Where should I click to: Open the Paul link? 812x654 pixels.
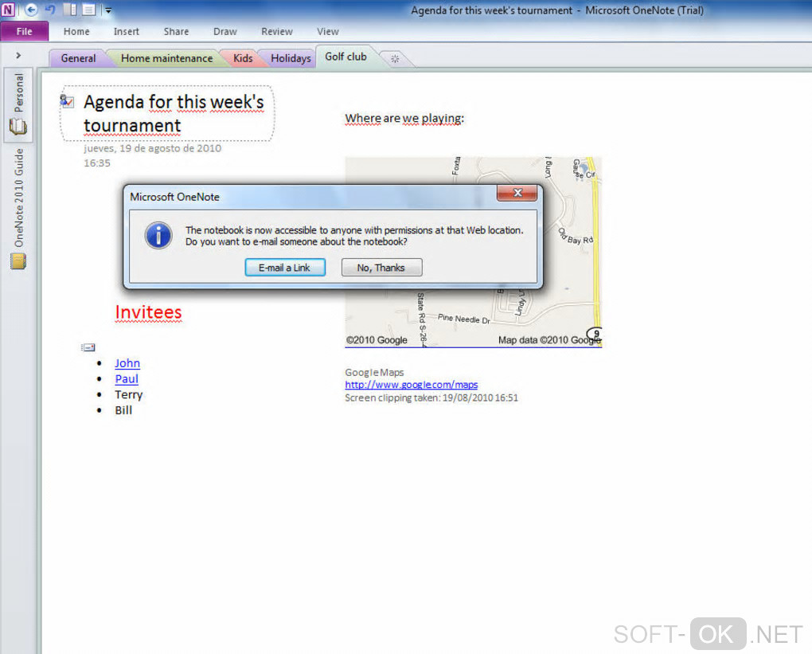(127, 379)
